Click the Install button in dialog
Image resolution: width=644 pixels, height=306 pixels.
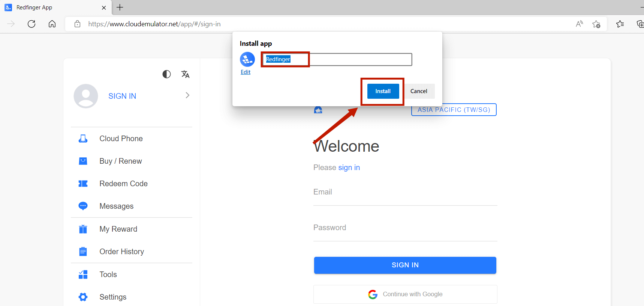click(383, 91)
